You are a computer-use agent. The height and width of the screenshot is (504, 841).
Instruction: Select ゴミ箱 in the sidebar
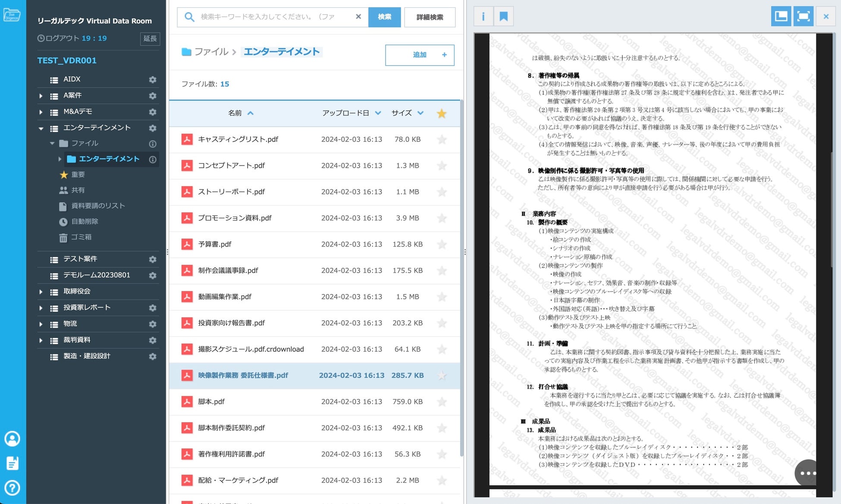click(x=81, y=237)
